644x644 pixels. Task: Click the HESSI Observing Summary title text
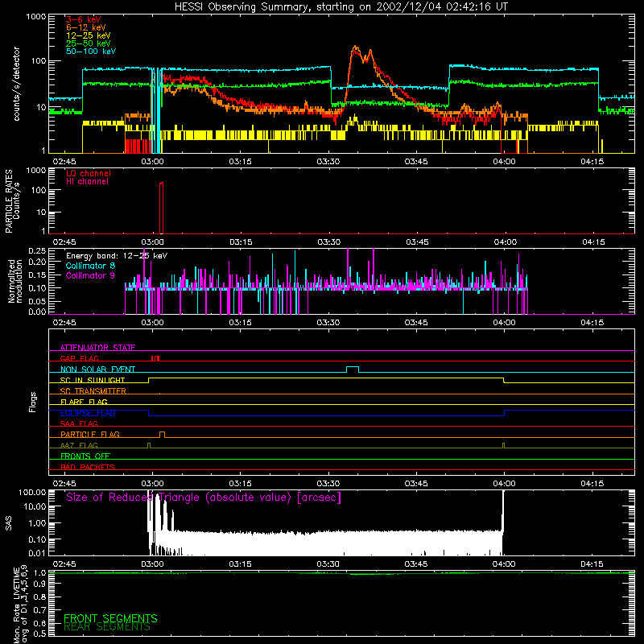[341, 7]
